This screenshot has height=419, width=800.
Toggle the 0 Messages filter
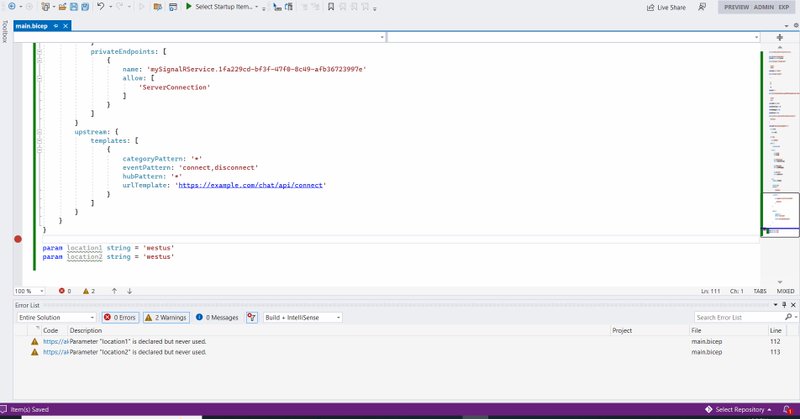(217, 317)
